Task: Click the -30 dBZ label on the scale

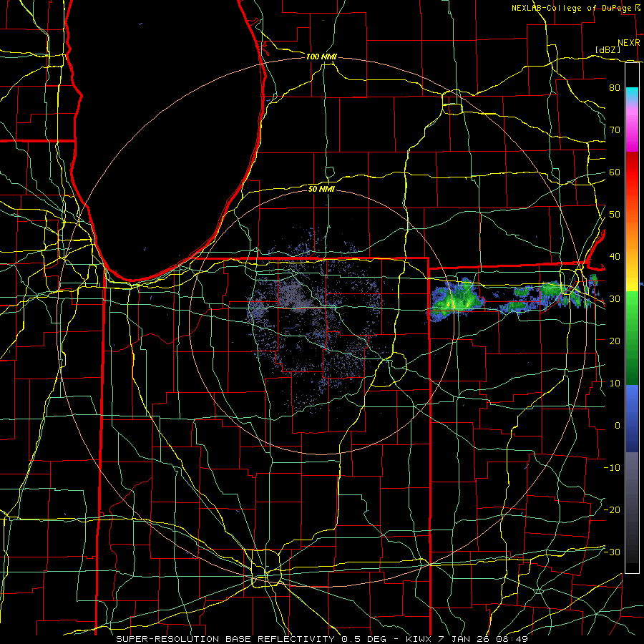Action: point(612,552)
